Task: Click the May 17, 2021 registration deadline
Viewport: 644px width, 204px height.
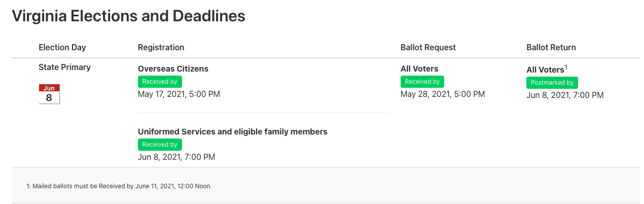Action: point(178,94)
